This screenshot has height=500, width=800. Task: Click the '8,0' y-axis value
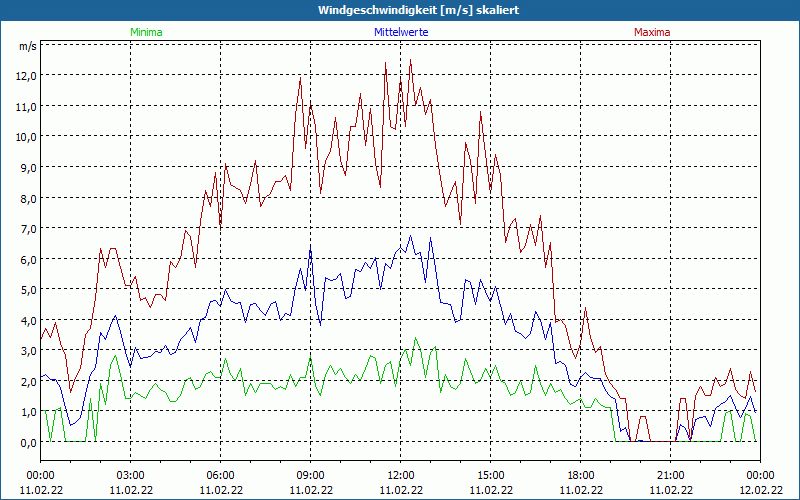point(28,198)
